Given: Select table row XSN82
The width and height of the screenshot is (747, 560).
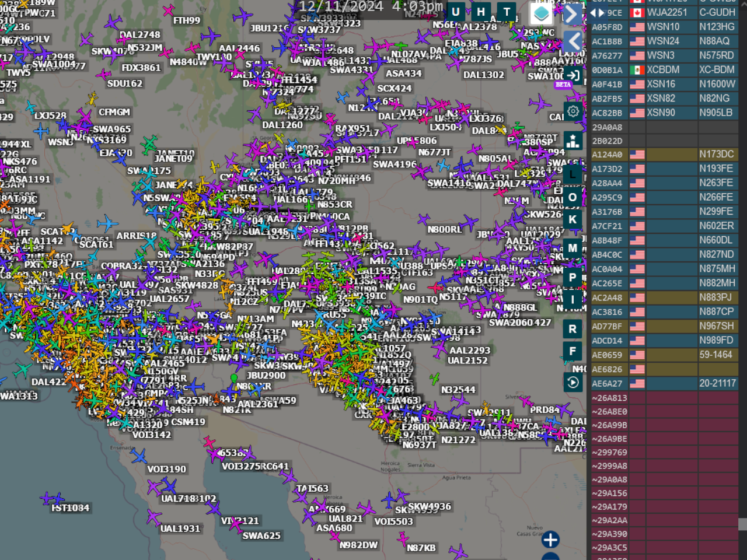Looking at the screenshot, I should pyautogui.click(x=664, y=99).
